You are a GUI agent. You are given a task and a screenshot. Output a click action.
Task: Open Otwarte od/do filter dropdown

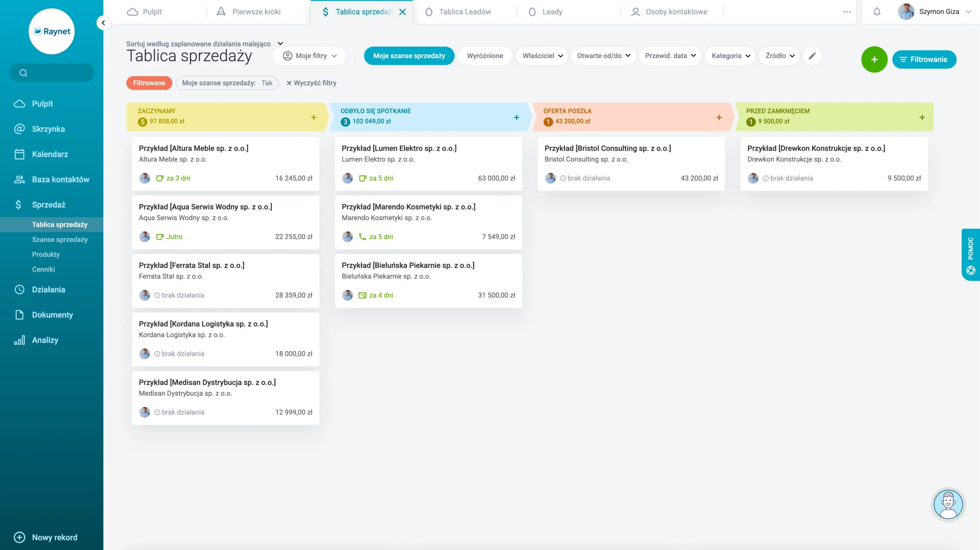(x=604, y=56)
